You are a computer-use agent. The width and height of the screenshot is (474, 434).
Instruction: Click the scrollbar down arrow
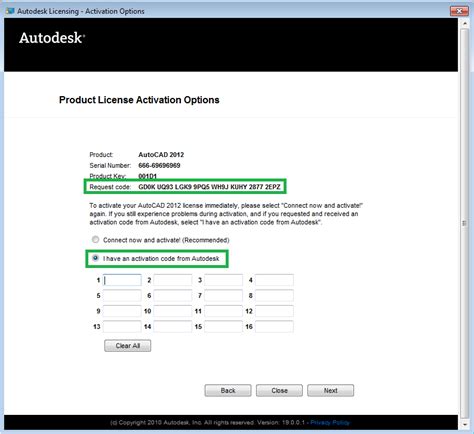click(465, 424)
